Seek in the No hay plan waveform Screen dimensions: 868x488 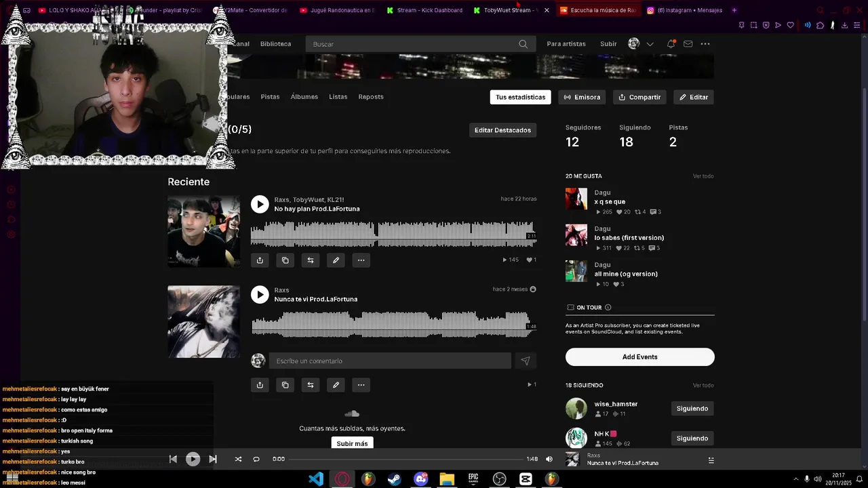click(393, 234)
